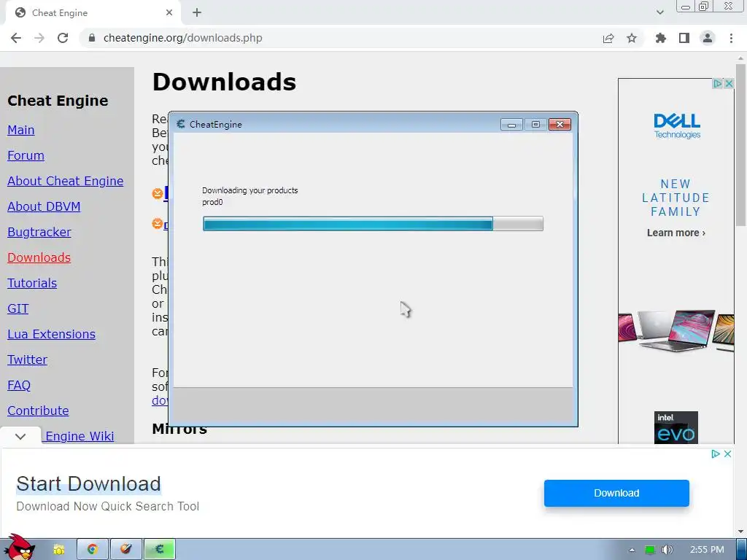747x560 pixels.
Task: Click the green tray status icon
Action: click(650, 550)
